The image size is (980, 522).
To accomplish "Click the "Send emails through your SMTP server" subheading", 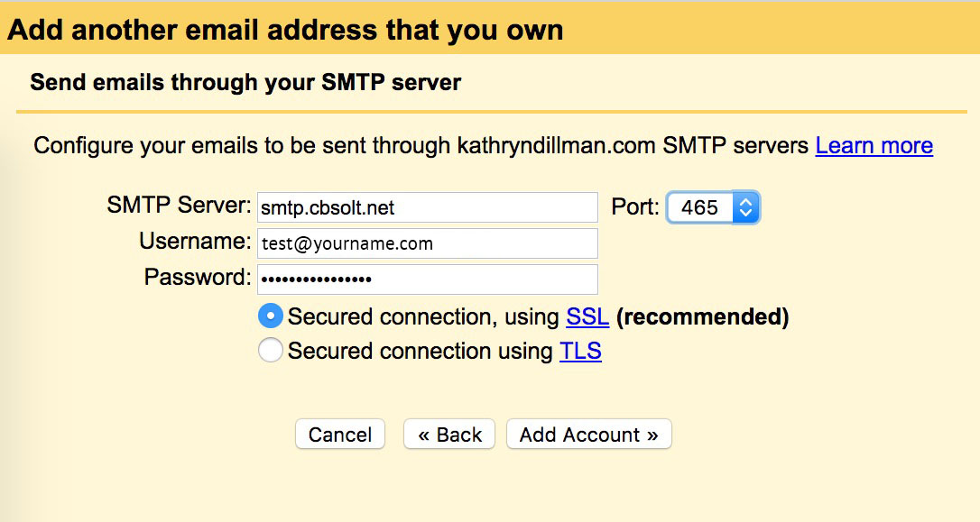I will click(245, 83).
